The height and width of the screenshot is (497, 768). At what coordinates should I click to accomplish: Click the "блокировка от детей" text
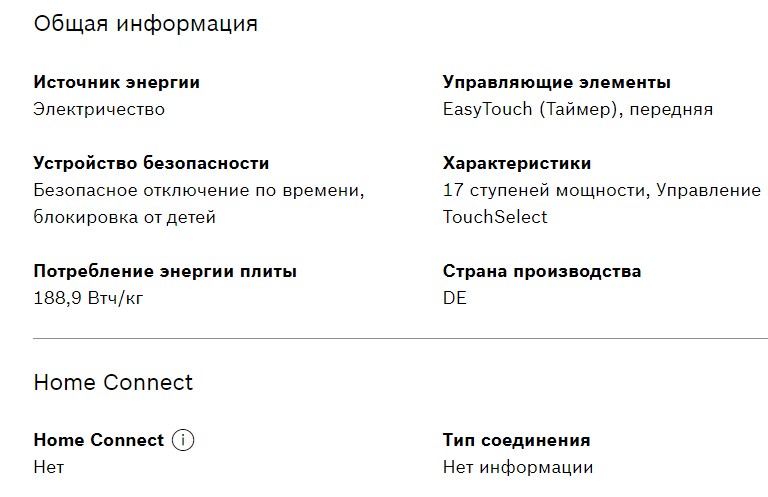124,217
